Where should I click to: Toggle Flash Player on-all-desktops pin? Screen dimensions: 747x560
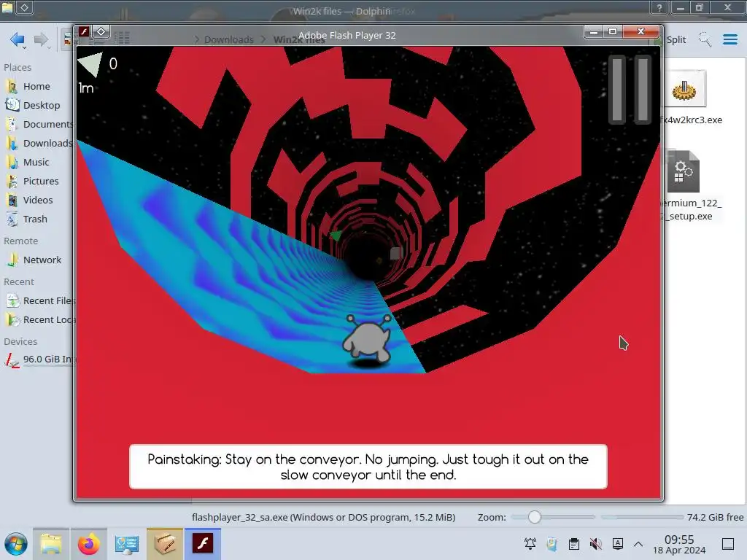pyautogui.click(x=101, y=32)
